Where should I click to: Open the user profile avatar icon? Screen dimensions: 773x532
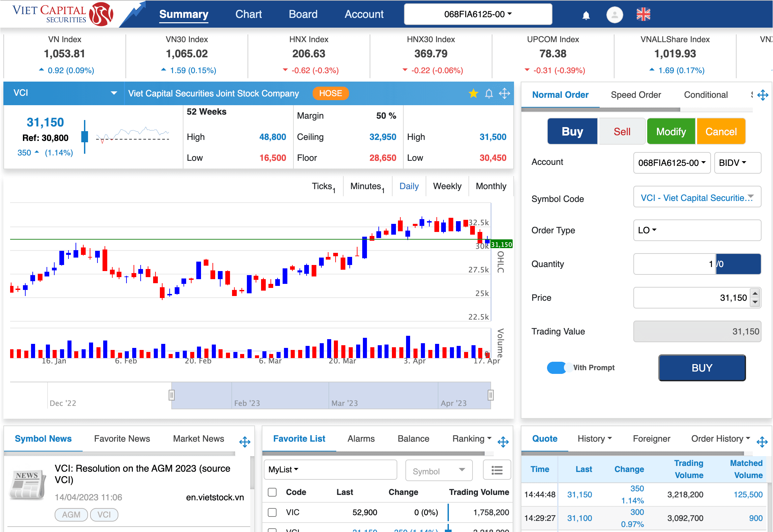coord(614,15)
